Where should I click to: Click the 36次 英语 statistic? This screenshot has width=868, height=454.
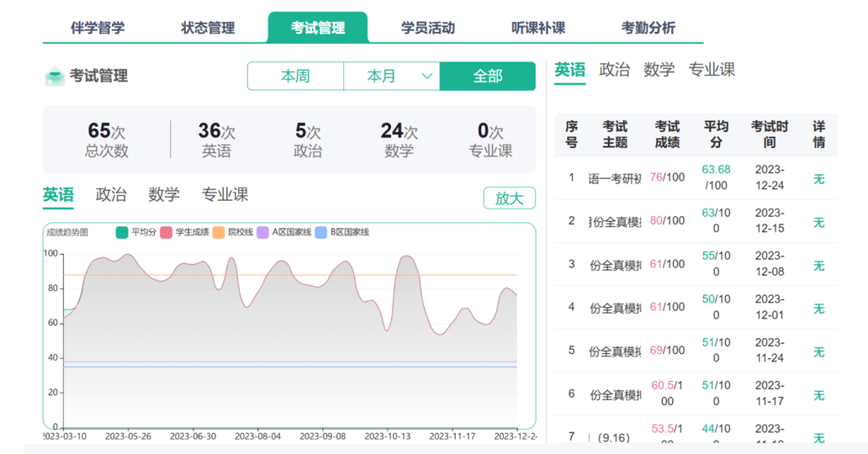pos(216,140)
